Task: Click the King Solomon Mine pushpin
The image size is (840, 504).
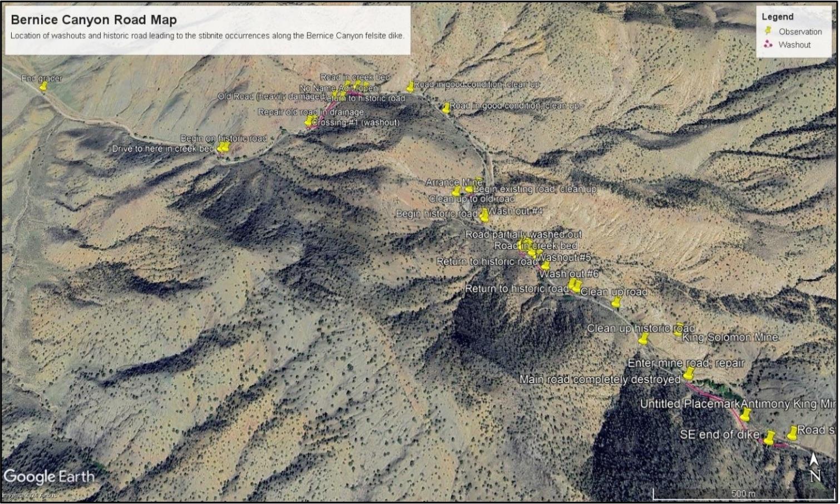Action: click(x=679, y=329)
